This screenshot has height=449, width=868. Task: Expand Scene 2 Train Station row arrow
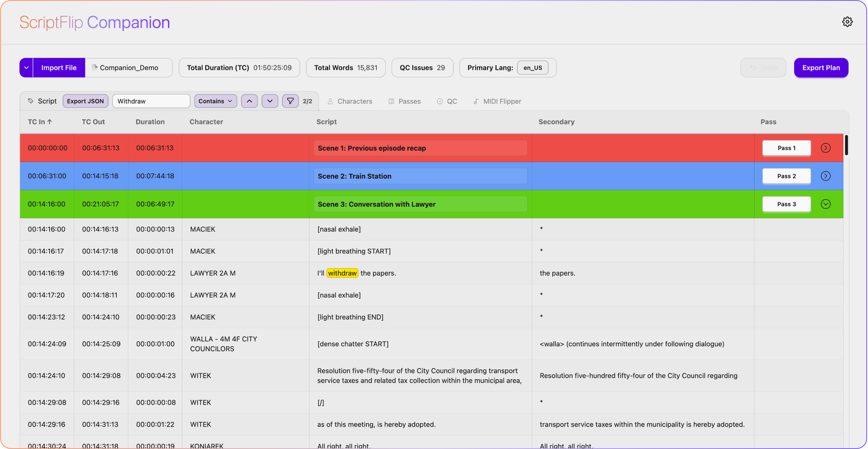coord(825,176)
